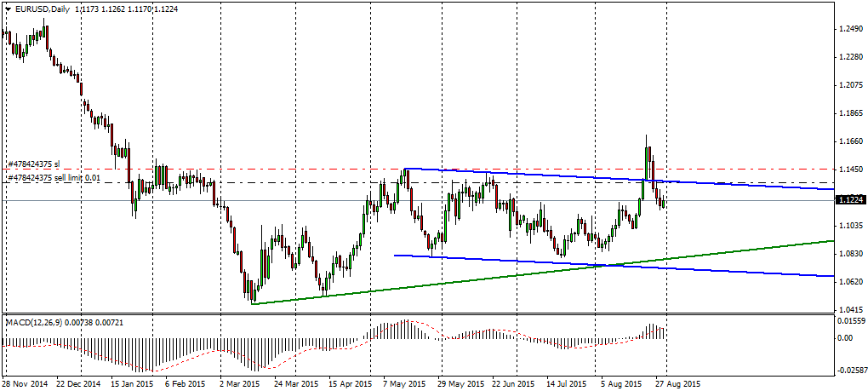This screenshot has height=391, width=868.
Task: Click the 2 Mar 2015 date label
Action: click(x=241, y=383)
